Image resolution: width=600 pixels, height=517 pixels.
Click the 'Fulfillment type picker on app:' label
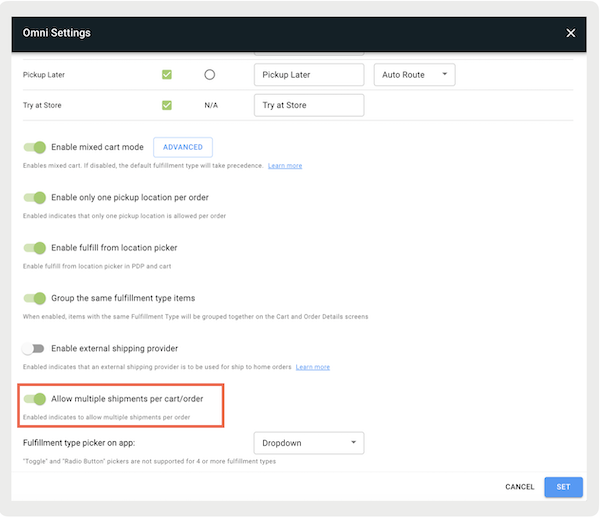(79, 443)
